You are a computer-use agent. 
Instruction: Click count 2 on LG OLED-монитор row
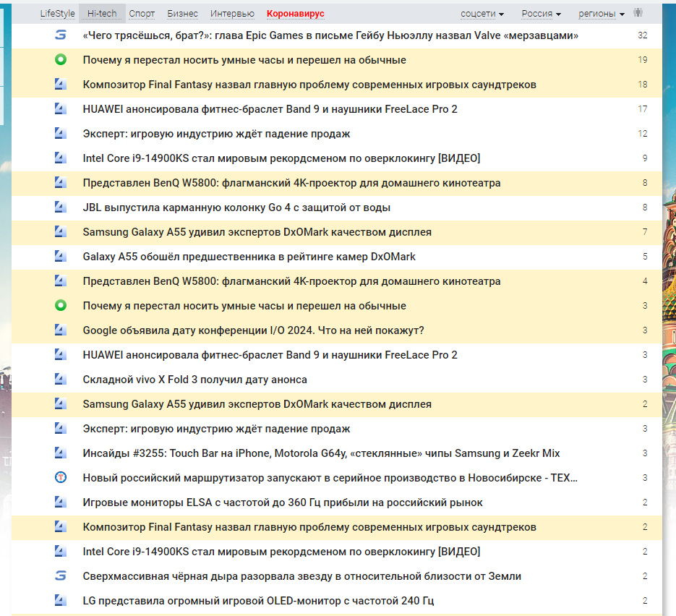(645, 601)
